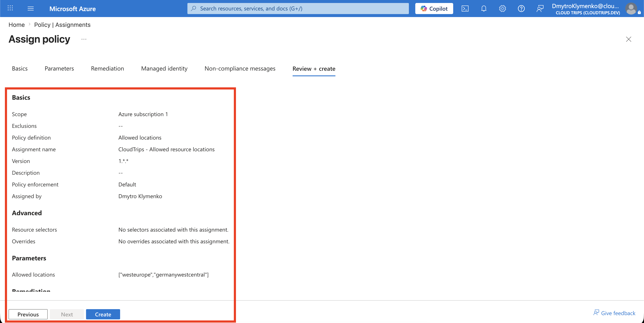The width and height of the screenshot is (644, 323).
Task: Open portal settings gear icon
Action: click(503, 9)
